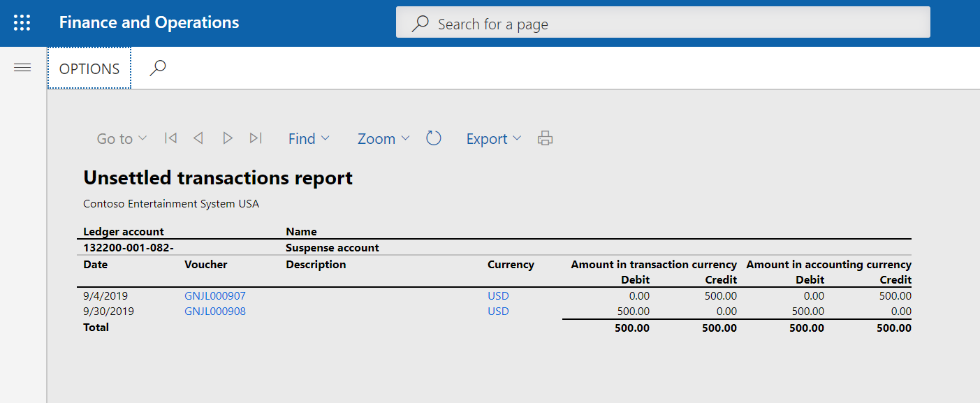
Task: Click the Finance and Operations title
Action: [149, 23]
